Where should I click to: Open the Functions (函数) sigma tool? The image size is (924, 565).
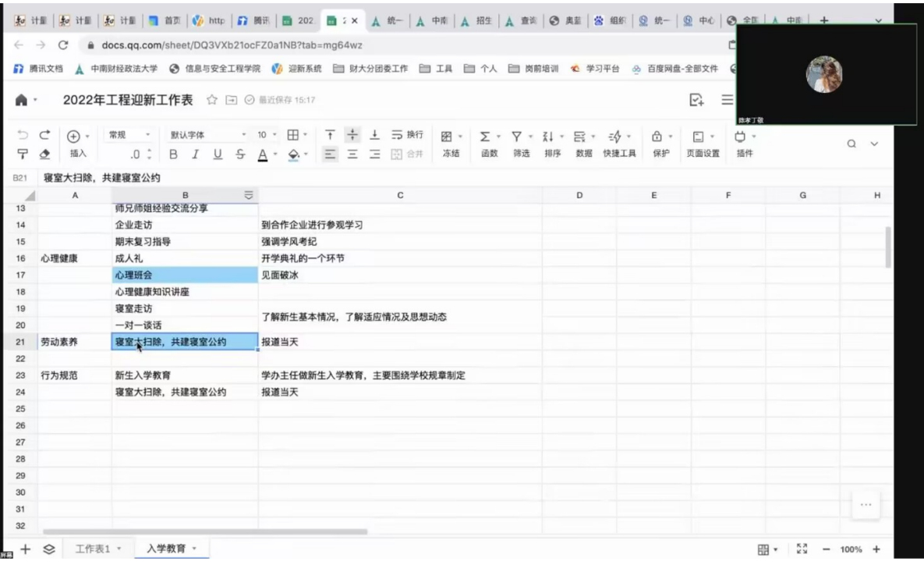coord(489,144)
